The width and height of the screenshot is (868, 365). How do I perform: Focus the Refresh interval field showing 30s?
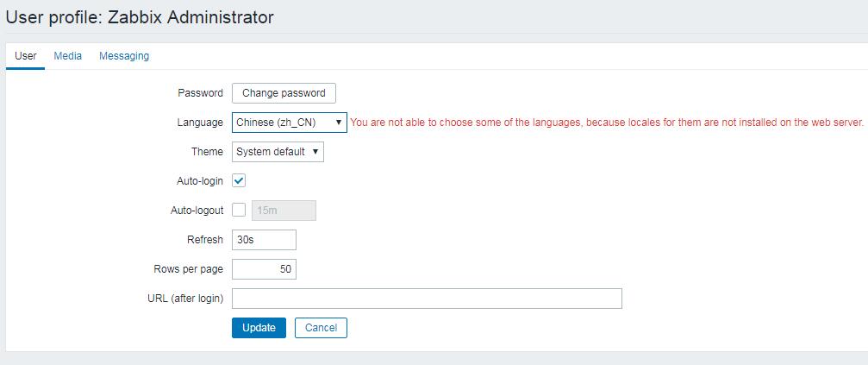coord(264,240)
